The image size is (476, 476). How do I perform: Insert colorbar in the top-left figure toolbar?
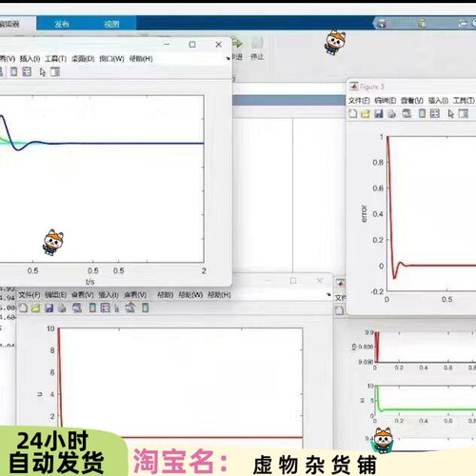(14, 71)
